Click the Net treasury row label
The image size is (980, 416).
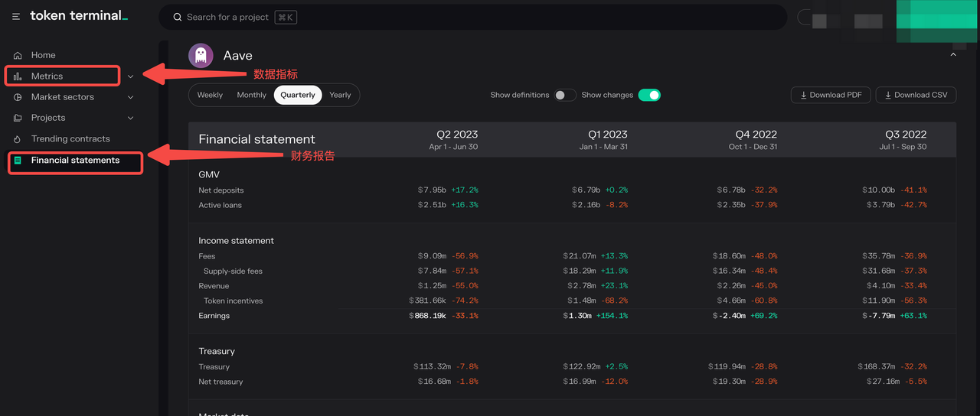click(220, 382)
